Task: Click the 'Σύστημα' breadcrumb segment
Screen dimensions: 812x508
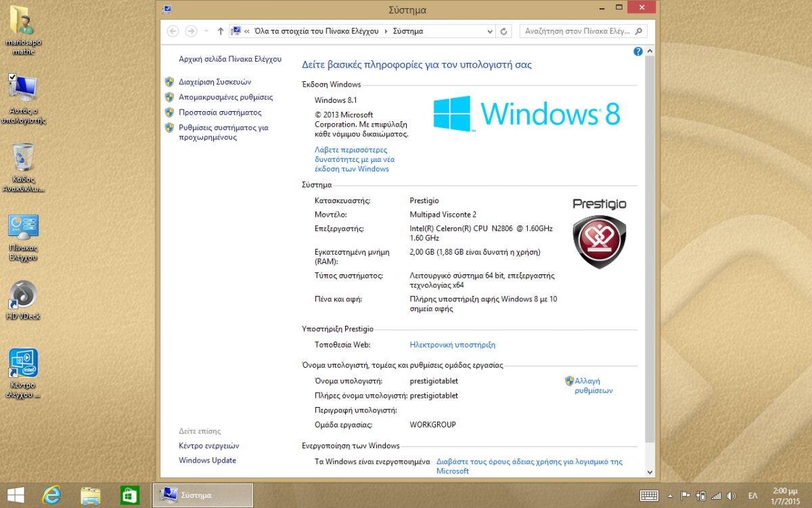Action: click(x=408, y=31)
